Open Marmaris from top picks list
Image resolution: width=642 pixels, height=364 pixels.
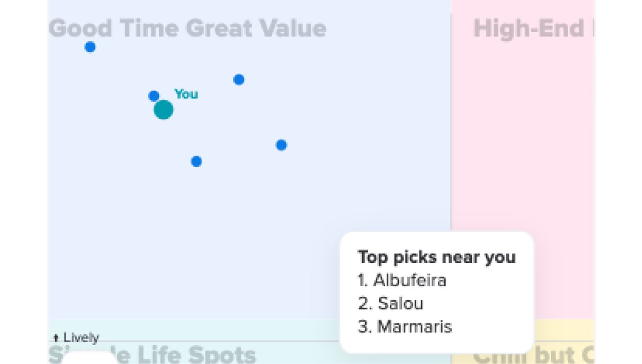[405, 327]
